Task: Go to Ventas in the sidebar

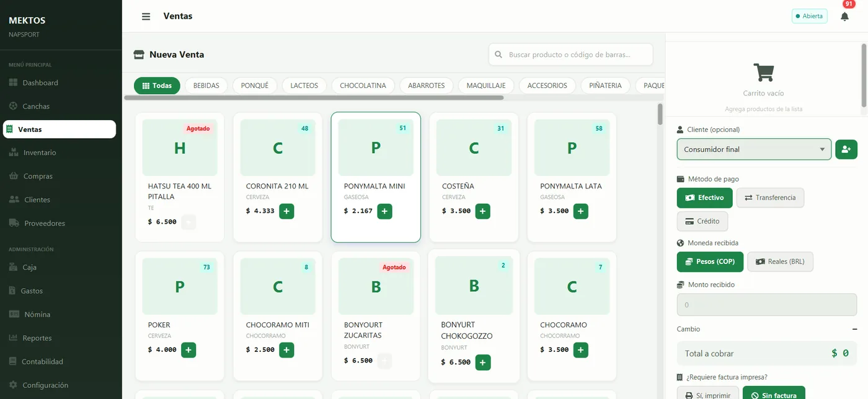Action: [59, 129]
